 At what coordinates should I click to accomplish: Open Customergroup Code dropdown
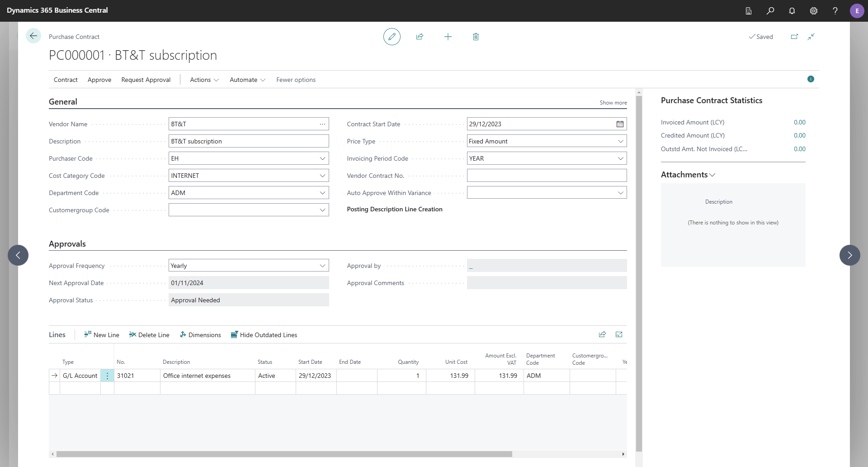pos(322,210)
